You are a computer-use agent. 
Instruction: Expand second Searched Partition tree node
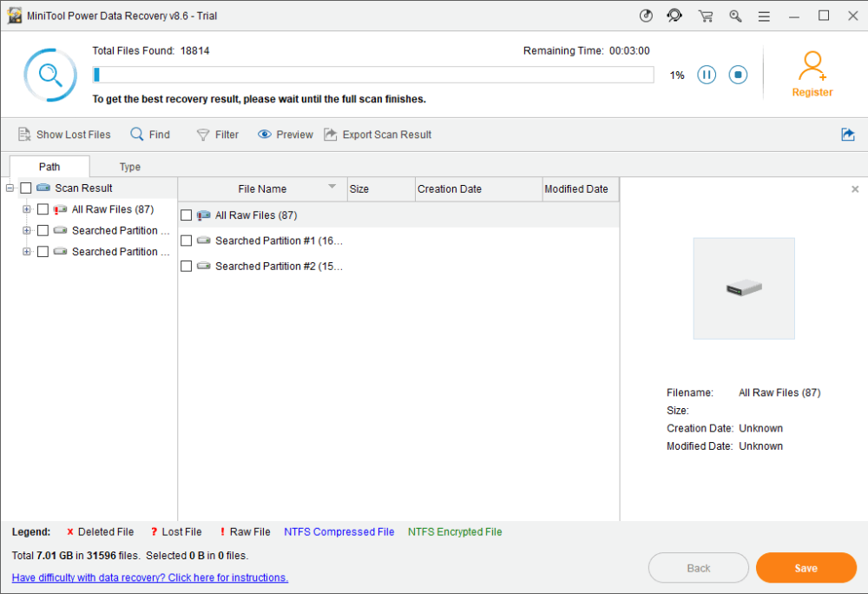(26, 251)
